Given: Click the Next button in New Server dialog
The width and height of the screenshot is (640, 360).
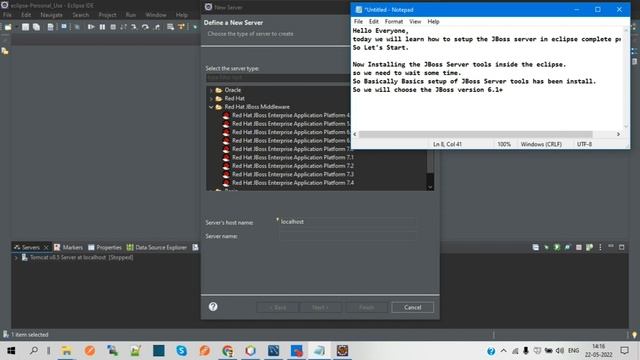Looking at the screenshot, I should point(320,307).
